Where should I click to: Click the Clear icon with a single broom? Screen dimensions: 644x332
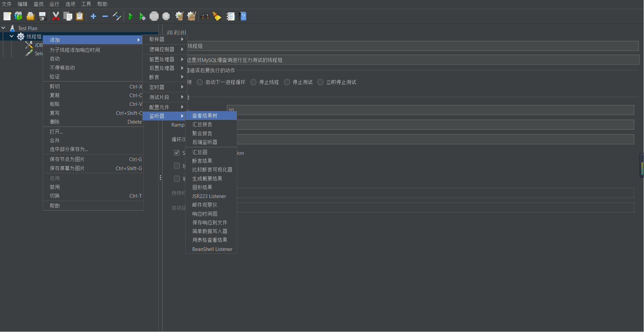pyautogui.click(x=179, y=16)
